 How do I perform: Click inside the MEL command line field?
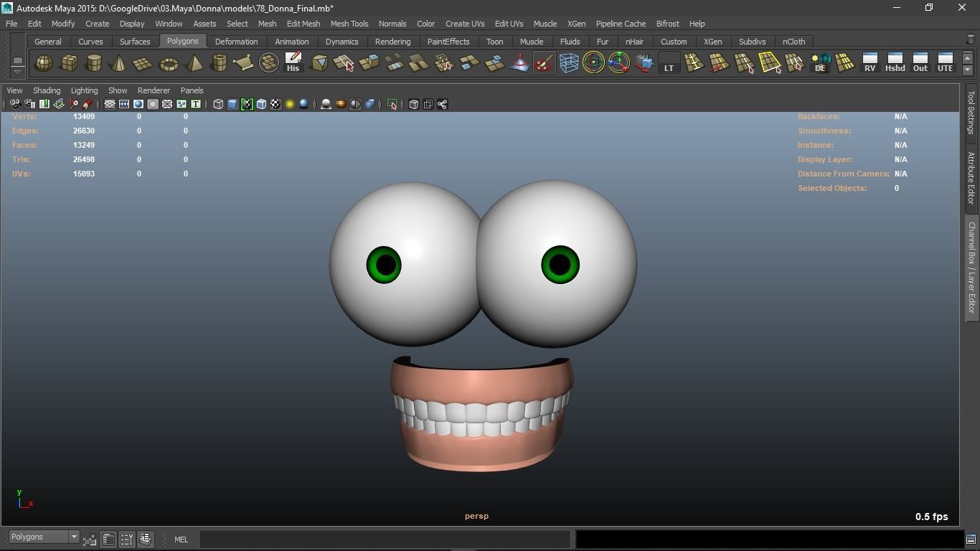click(385, 540)
